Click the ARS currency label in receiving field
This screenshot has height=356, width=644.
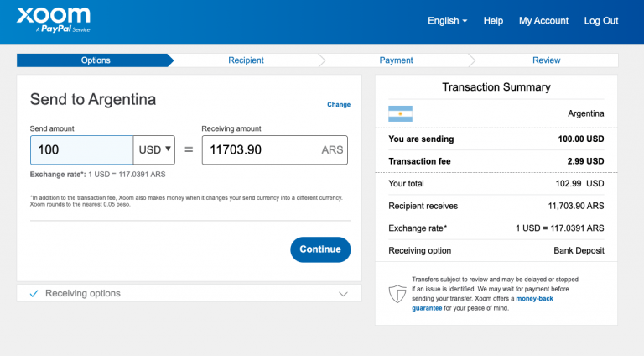tap(332, 149)
